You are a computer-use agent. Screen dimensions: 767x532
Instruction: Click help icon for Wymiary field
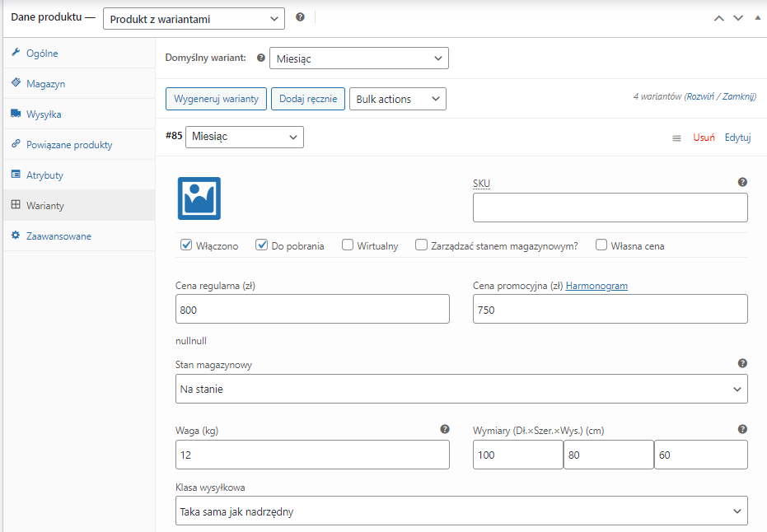(742, 429)
